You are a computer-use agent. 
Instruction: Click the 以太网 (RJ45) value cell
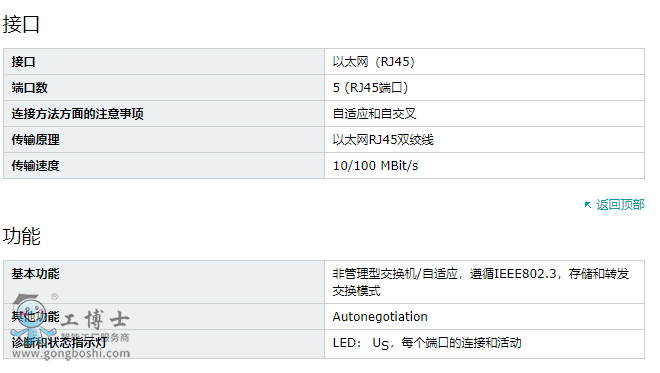pos(484,62)
